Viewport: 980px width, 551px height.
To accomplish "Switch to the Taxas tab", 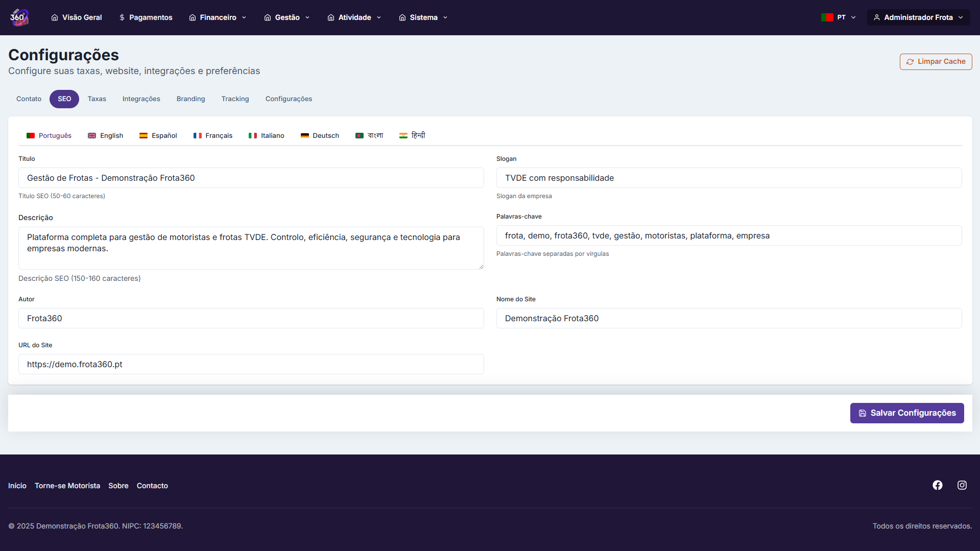I will click(x=97, y=99).
